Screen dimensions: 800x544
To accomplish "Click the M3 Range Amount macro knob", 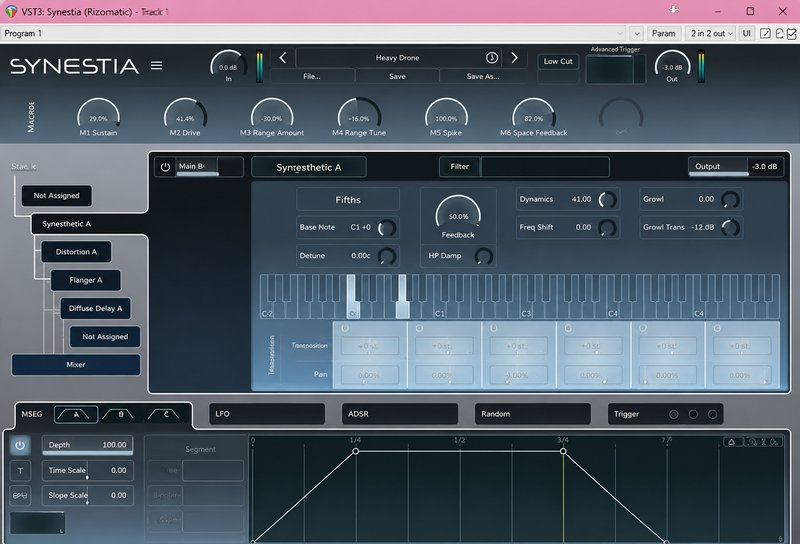I will (272, 116).
